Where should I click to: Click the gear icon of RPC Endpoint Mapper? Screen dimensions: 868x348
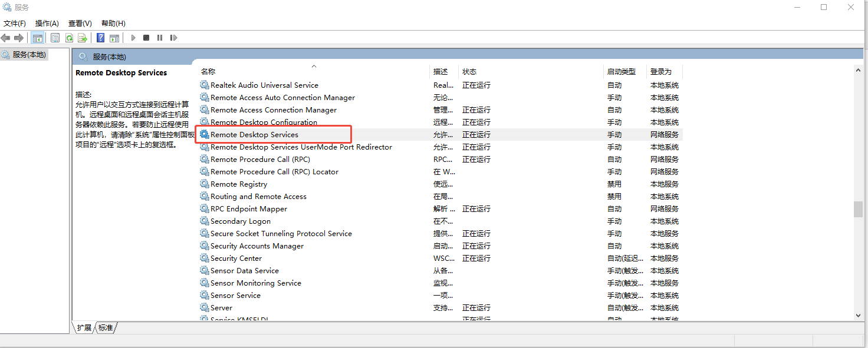[x=205, y=208]
